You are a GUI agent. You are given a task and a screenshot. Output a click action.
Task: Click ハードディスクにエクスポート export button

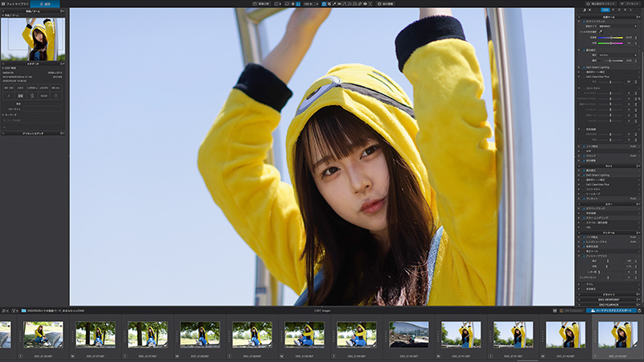[x=611, y=311]
